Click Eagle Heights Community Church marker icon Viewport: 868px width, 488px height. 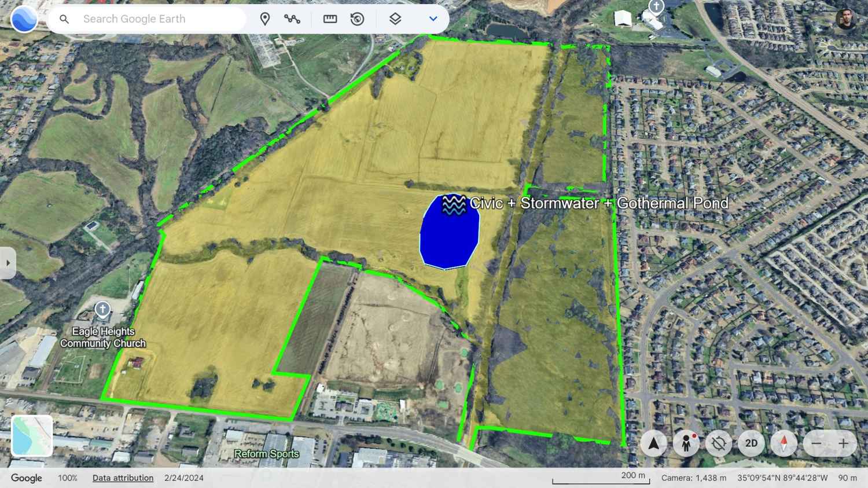(102, 310)
